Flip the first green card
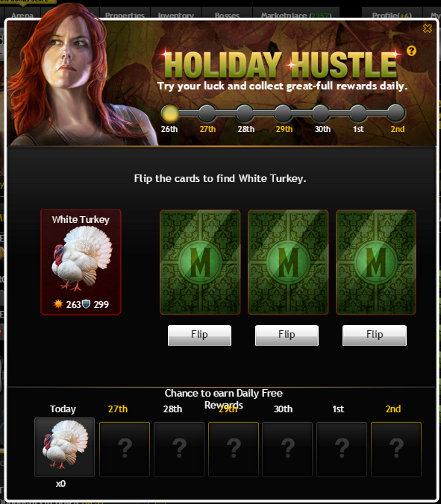The image size is (441, 504). click(x=199, y=336)
